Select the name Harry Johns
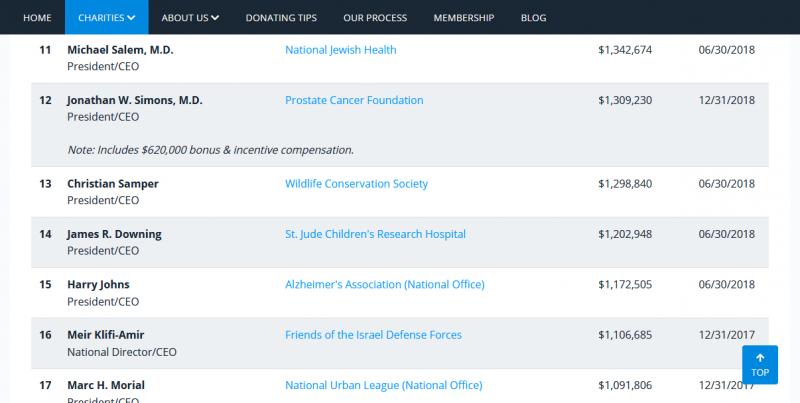The height and width of the screenshot is (403, 800). click(98, 284)
